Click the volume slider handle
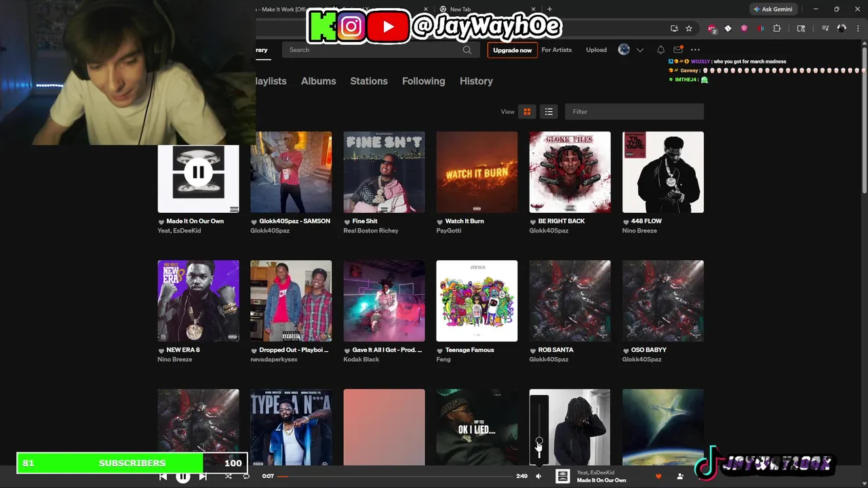This screenshot has width=868, height=488. (x=539, y=441)
